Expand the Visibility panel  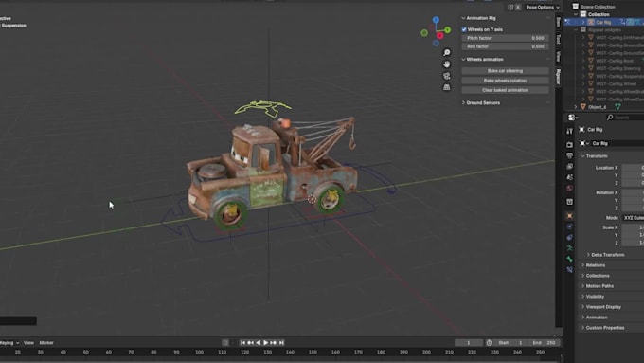[x=583, y=297]
